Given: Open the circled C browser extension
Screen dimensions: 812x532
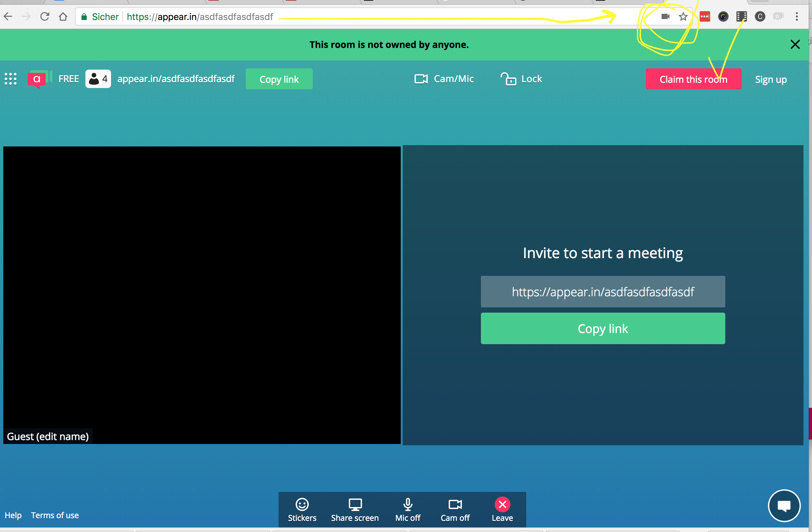Looking at the screenshot, I should (760, 16).
